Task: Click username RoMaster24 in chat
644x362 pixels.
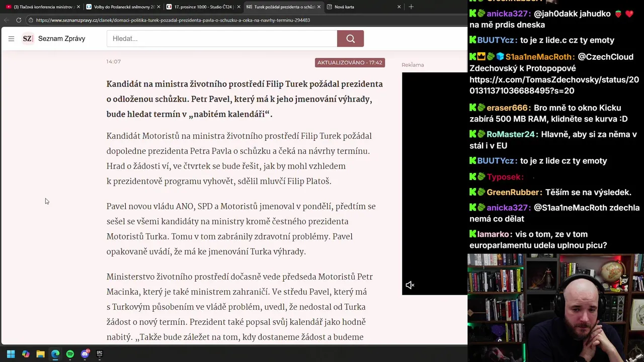Action: point(511,134)
